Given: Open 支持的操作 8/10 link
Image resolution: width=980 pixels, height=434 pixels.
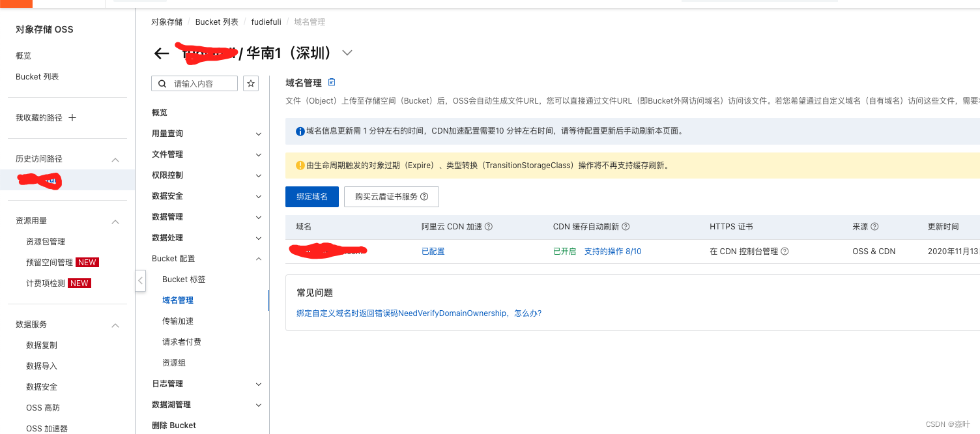Looking at the screenshot, I should point(612,252).
